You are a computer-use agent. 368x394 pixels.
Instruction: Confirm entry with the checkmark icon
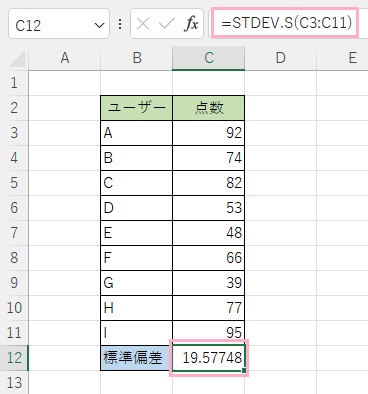point(167,24)
